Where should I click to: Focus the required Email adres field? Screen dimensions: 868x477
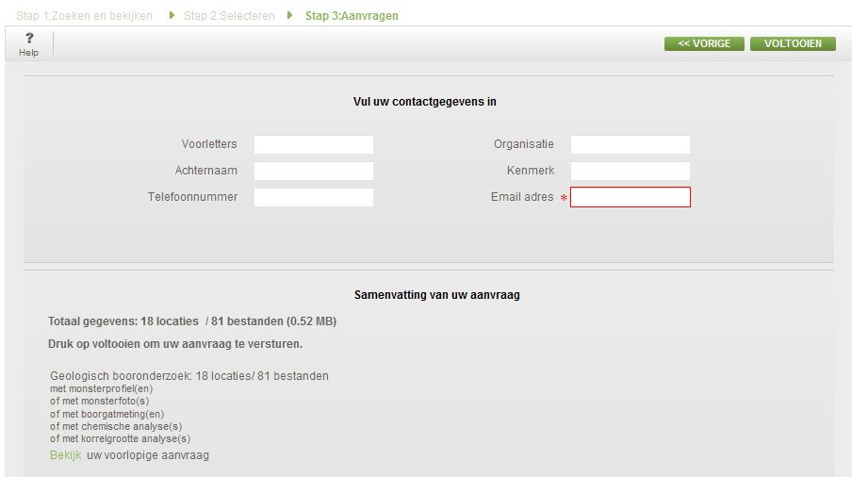(630, 197)
